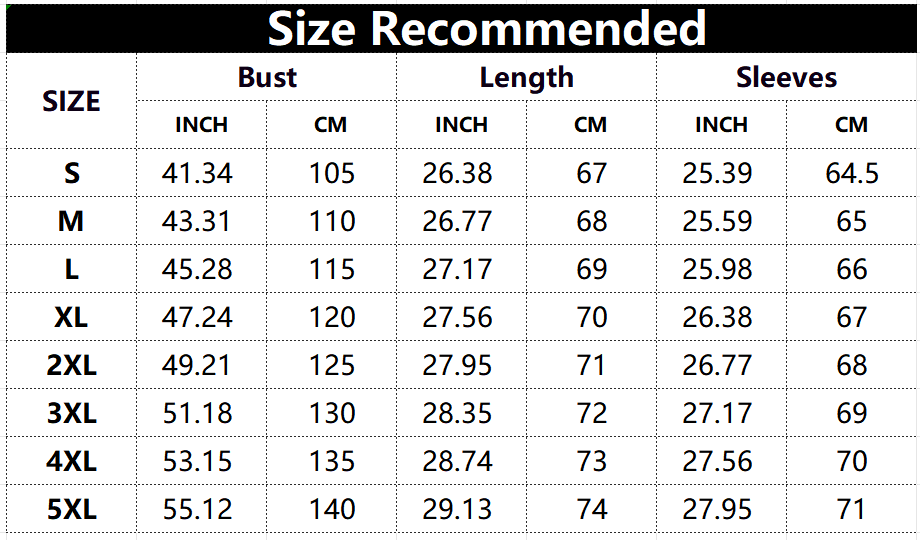The width and height of the screenshot is (920, 540).
Task: Click the Bust column header
Action: pos(267,77)
